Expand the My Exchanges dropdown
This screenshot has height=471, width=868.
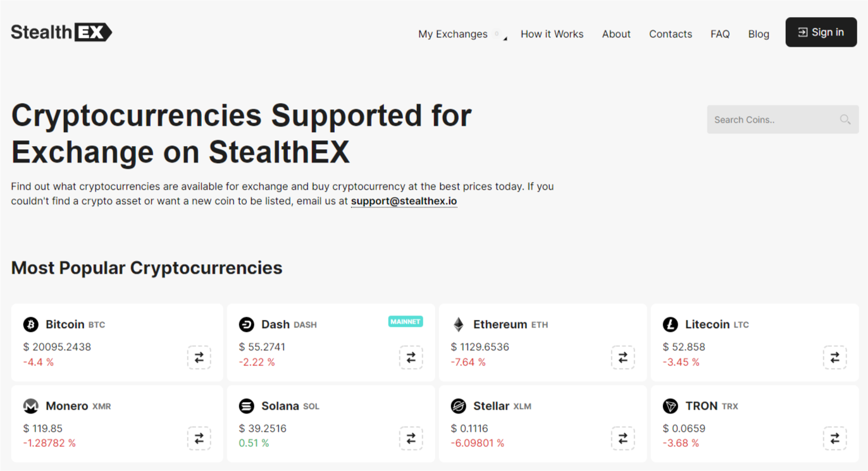pos(462,34)
